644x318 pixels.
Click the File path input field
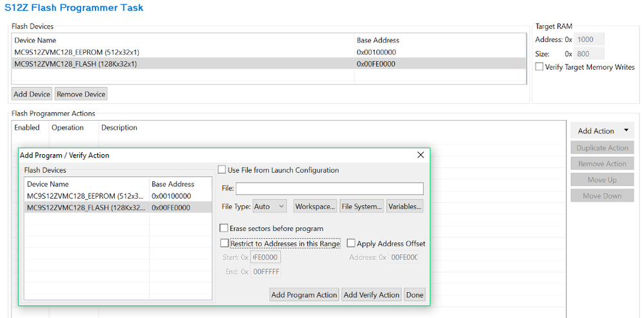point(329,188)
